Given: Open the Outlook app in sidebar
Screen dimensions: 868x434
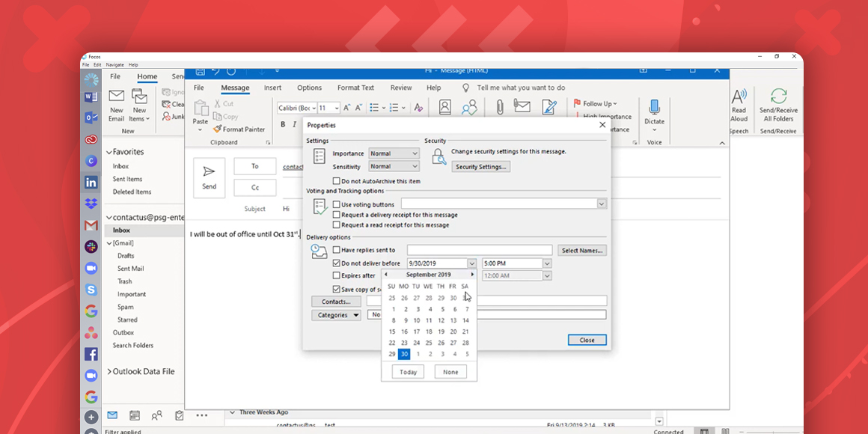Looking at the screenshot, I should click(91, 117).
